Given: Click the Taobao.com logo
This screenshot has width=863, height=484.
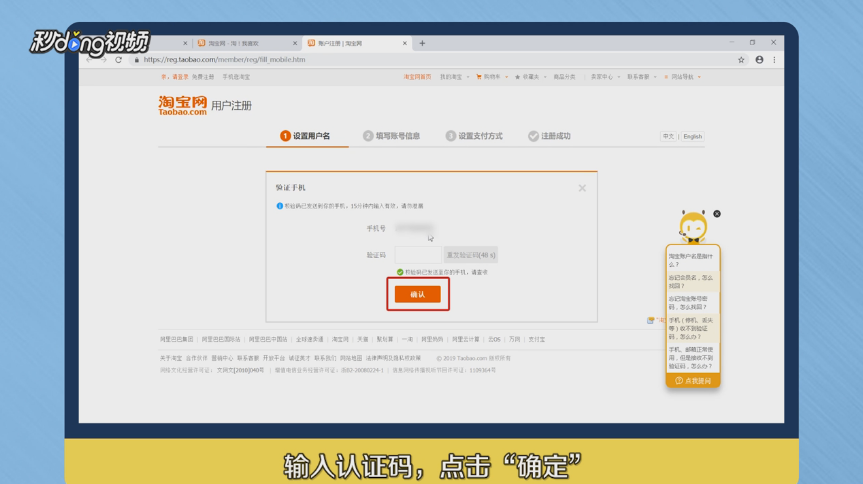Looking at the screenshot, I should (x=183, y=105).
